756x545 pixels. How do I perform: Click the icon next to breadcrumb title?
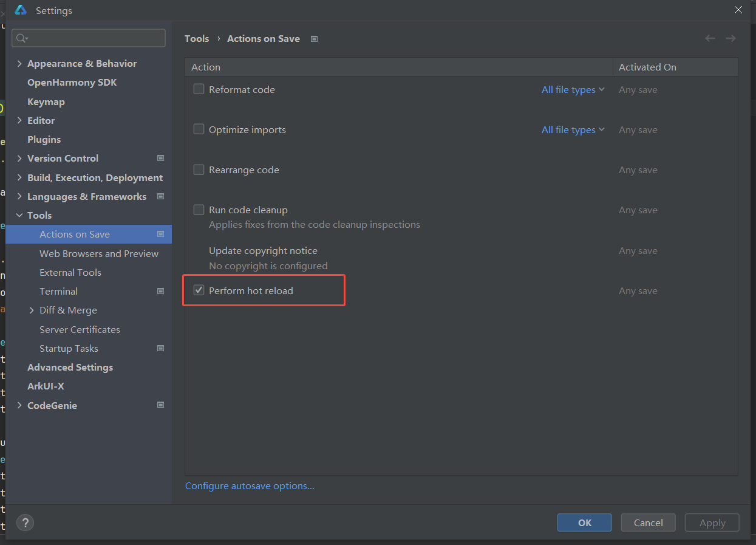pos(314,39)
